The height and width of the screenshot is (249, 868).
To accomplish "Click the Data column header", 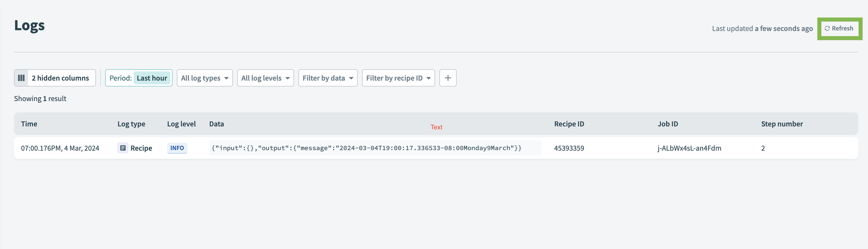I will click(216, 124).
